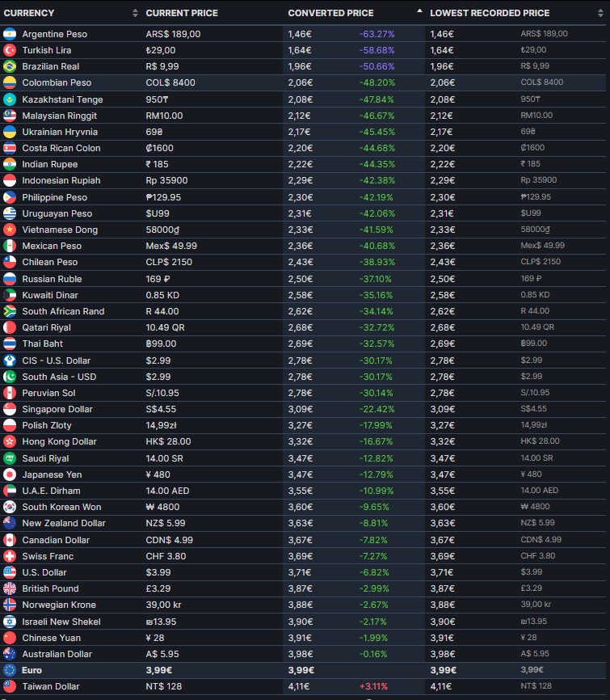
Task: Click the Japanese Yen flag icon
Action: 10,474
